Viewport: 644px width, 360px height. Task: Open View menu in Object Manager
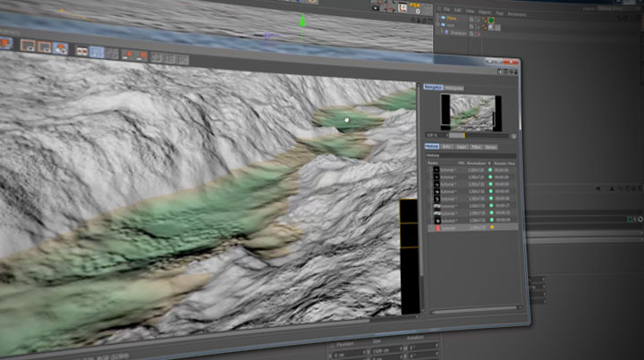[470, 11]
